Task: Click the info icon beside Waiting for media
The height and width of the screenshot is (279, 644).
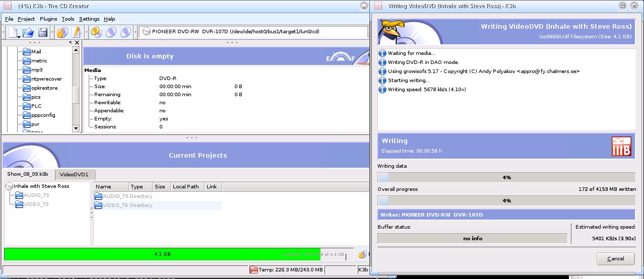Action: tap(382, 53)
